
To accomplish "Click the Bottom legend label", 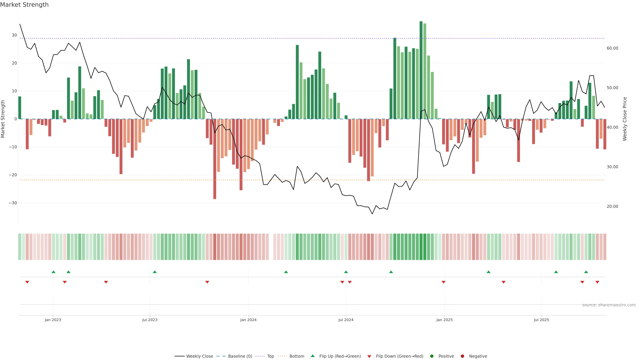I will coord(297,356).
